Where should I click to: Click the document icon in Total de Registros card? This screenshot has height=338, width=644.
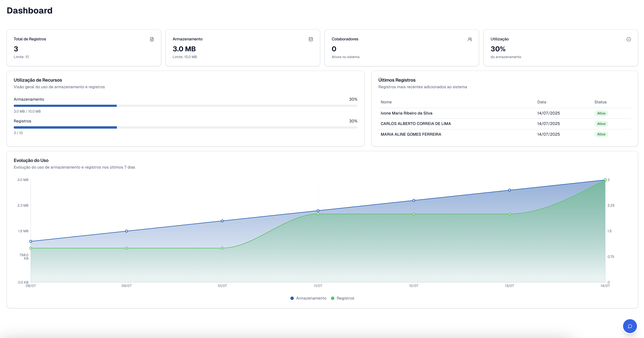[x=152, y=39]
